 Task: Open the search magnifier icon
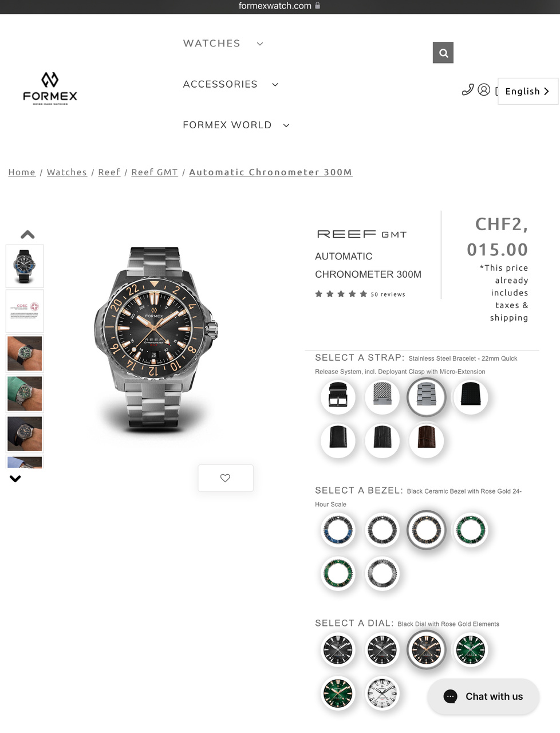click(x=443, y=53)
